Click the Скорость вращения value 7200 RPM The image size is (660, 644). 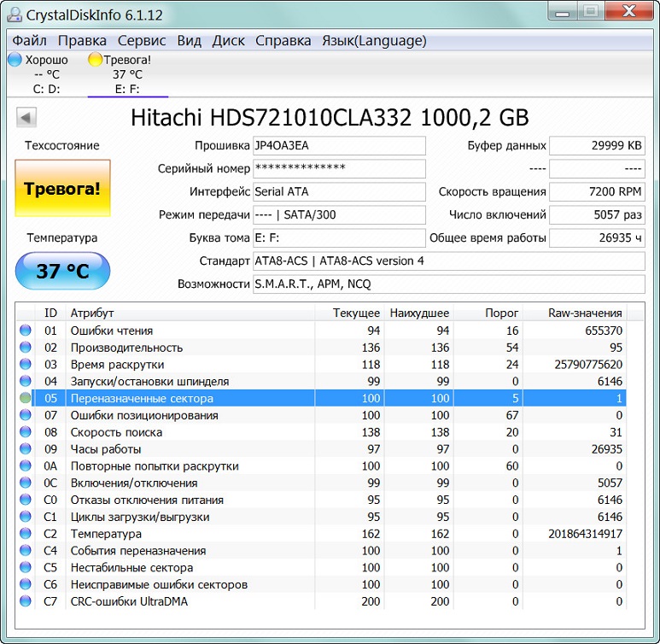tap(598, 191)
